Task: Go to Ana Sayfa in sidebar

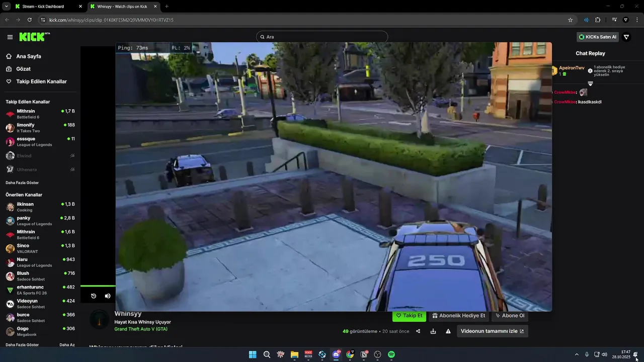Action: tap(23, 56)
